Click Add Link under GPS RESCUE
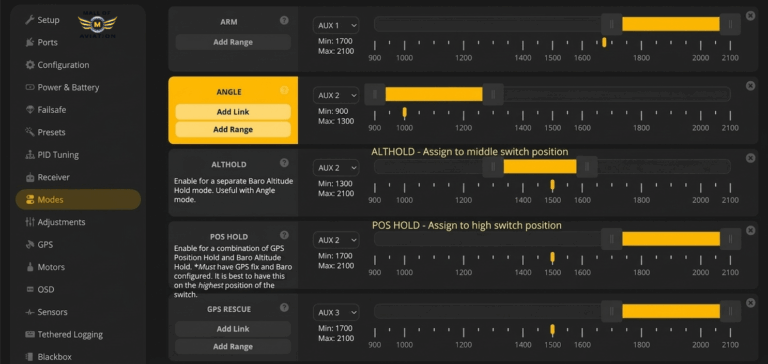Viewport: 768px width, 364px height. (x=233, y=329)
